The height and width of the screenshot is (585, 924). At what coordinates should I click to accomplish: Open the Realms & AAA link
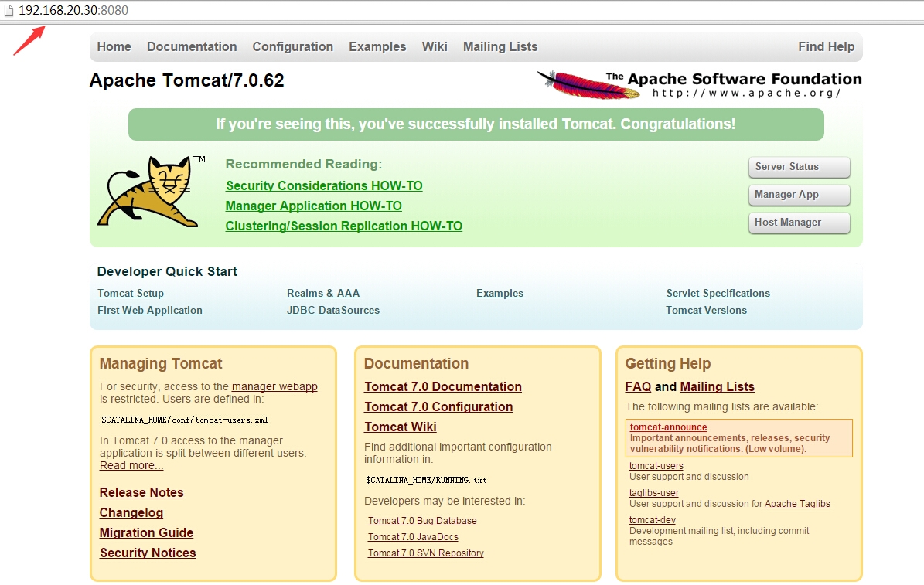(323, 294)
